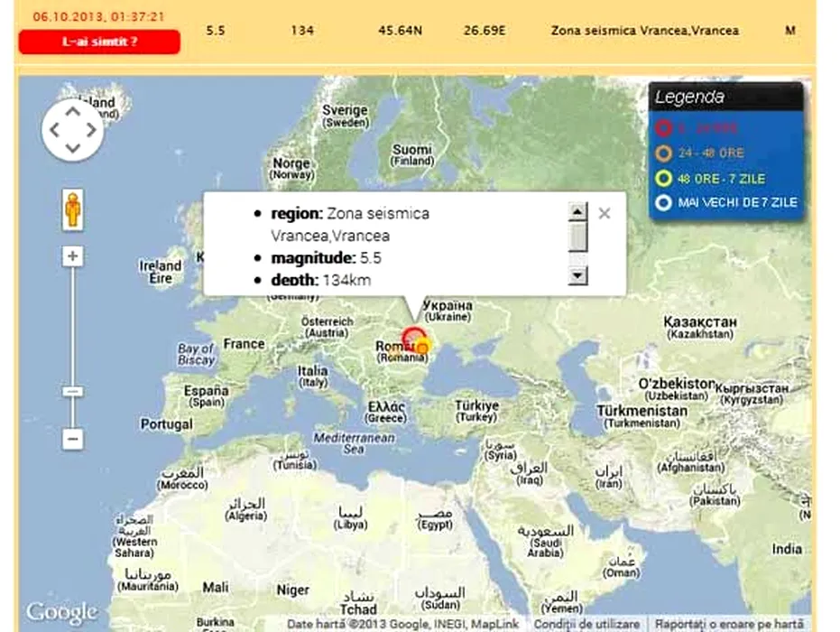
Task: Click the red ring earthquake marker on Romania
Action: click(x=413, y=339)
